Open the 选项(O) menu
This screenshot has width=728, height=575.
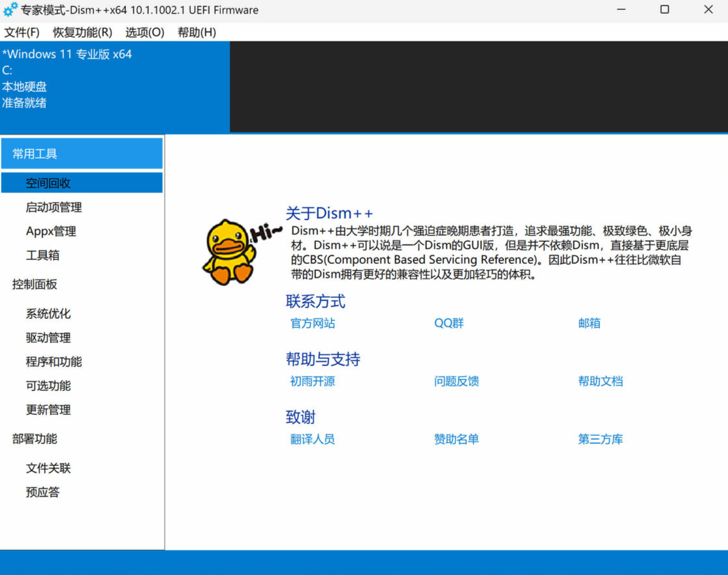[144, 32]
